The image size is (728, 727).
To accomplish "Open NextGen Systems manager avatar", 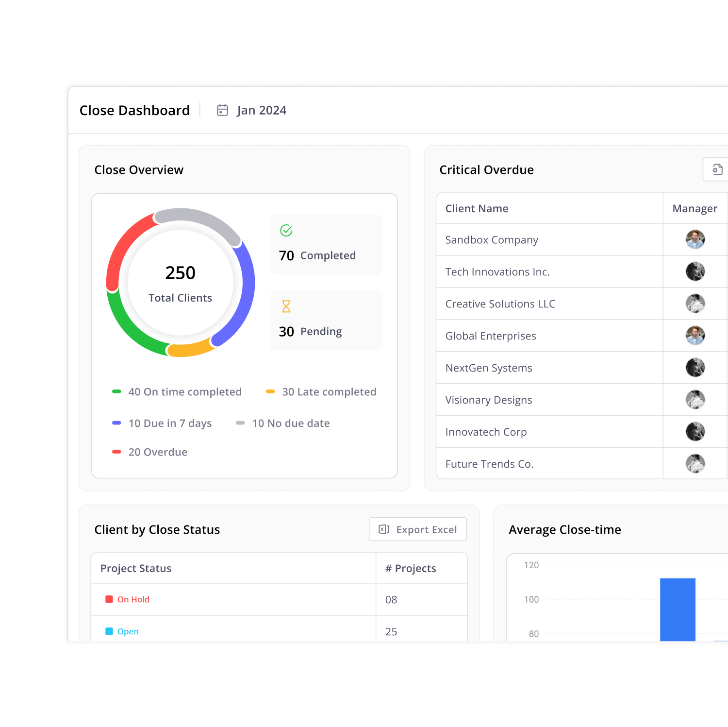I will click(x=695, y=368).
